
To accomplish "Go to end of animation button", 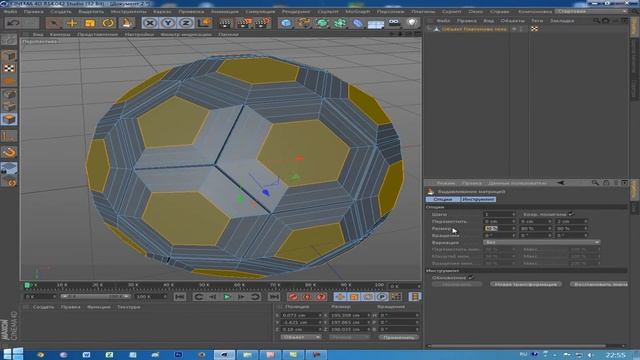I will [x=274, y=297].
